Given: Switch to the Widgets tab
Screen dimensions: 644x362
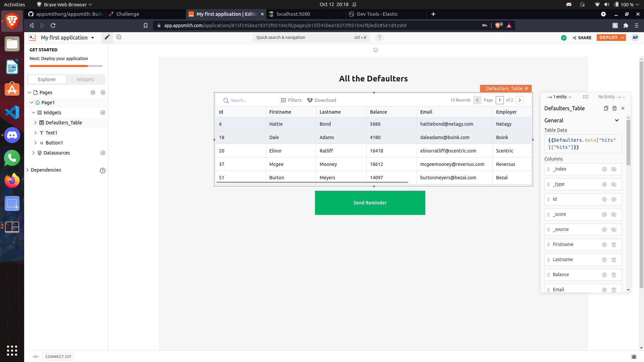Looking at the screenshot, I should click(85, 79).
